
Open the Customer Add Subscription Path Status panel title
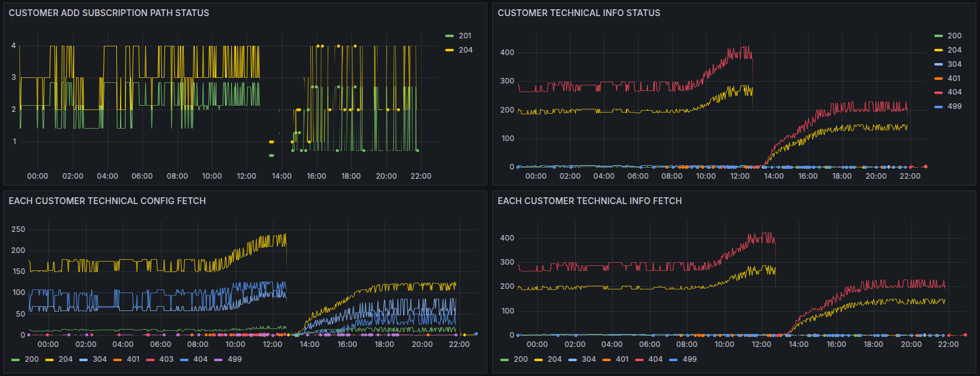(109, 13)
